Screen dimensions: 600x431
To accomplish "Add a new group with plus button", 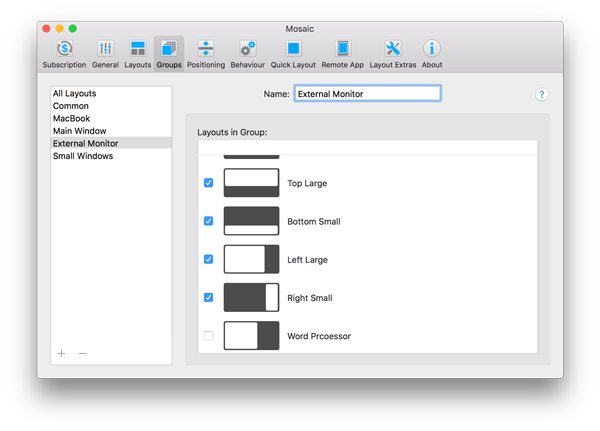I will pos(61,353).
